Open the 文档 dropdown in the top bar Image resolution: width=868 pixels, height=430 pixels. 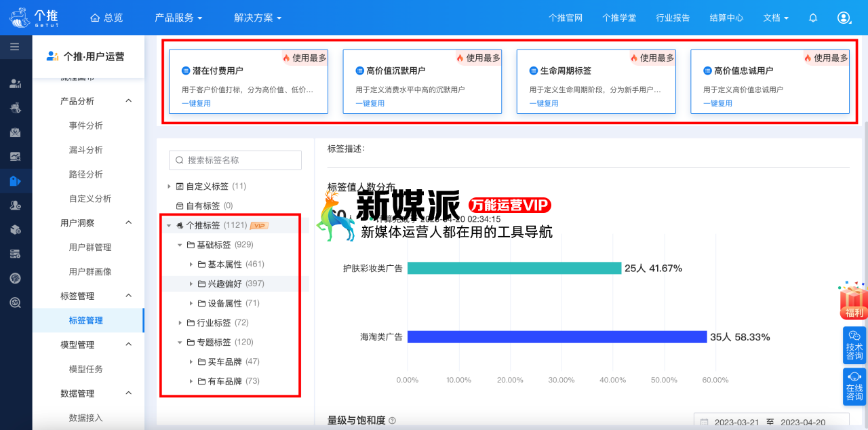(x=776, y=18)
